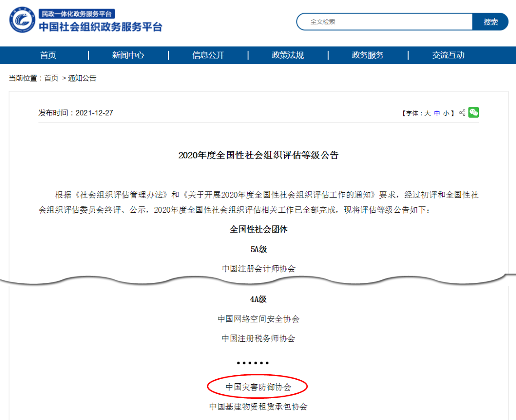Image resolution: width=516 pixels, height=420 pixels.
Task: Click the heading 全国性社会团体
Action: 258,229
